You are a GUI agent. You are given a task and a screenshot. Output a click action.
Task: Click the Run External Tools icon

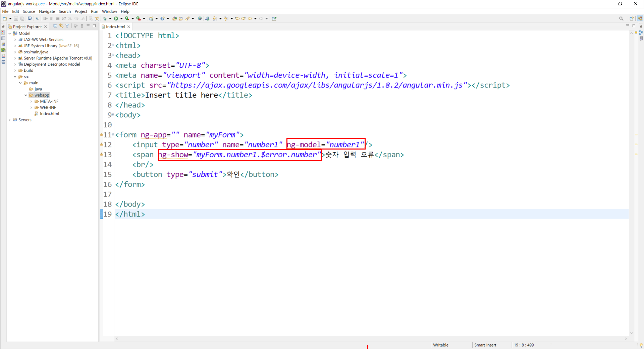tap(138, 18)
